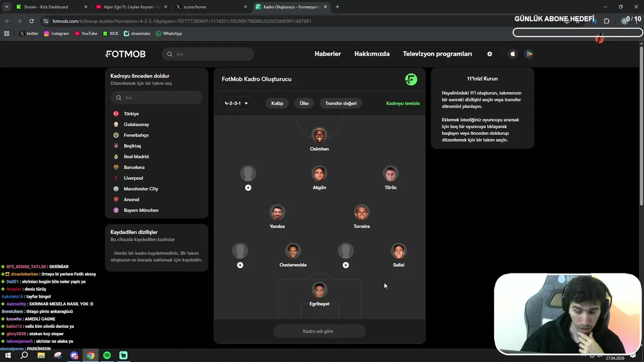Select Oosterwolde's player avatar

click(x=293, y=251)
